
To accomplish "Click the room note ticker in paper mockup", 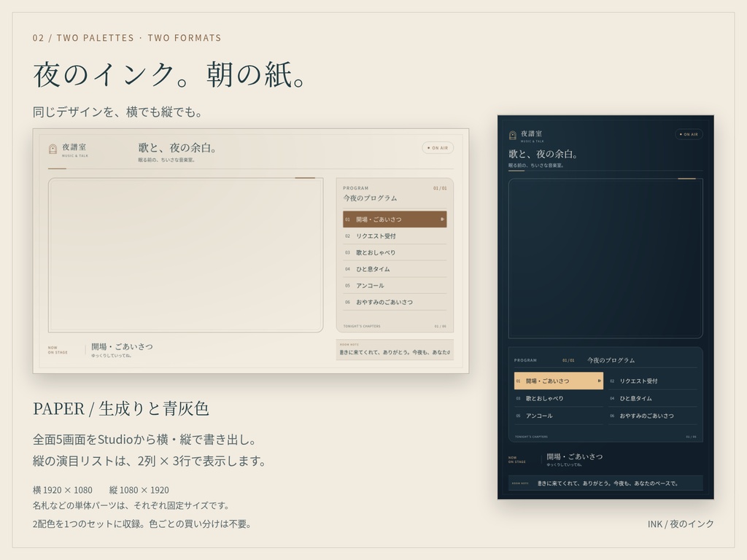I will coord(395,349).
